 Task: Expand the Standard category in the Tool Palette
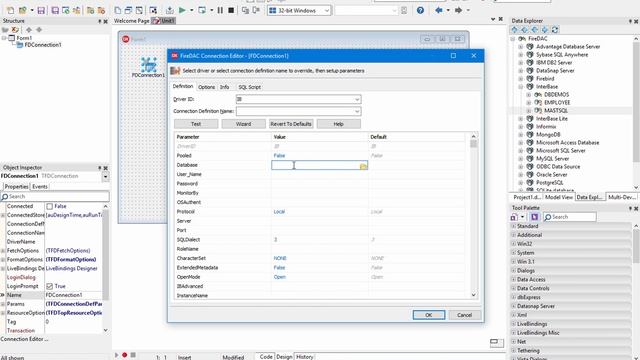click(x=513, y=226)
